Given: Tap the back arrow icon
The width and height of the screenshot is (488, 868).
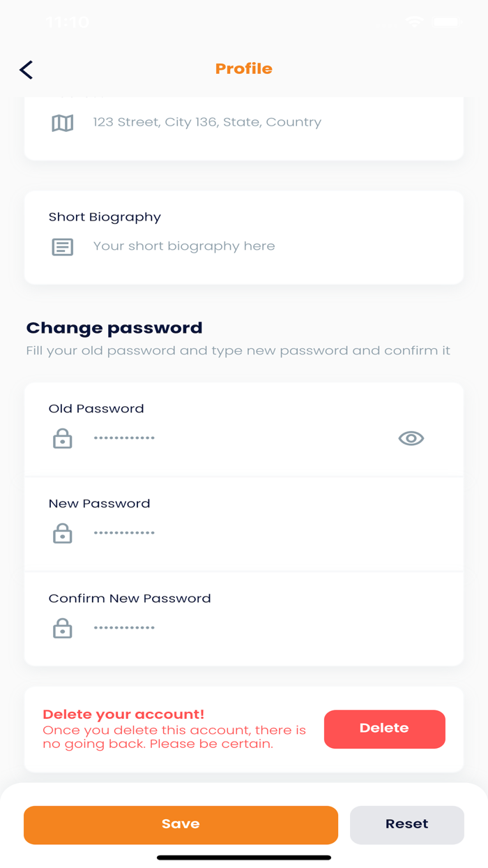Looking at the screenshot, I should pyautogui.click(x=26, y=70).
